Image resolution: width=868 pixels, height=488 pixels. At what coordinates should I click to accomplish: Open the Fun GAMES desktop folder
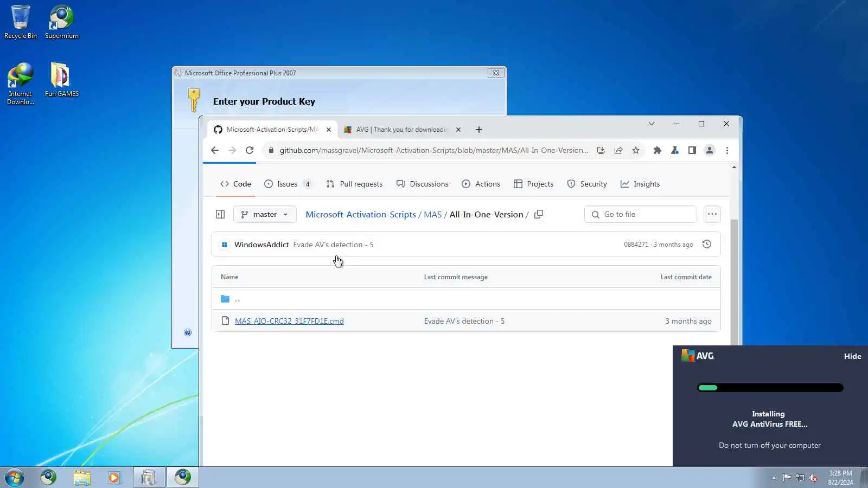[61, 80]
